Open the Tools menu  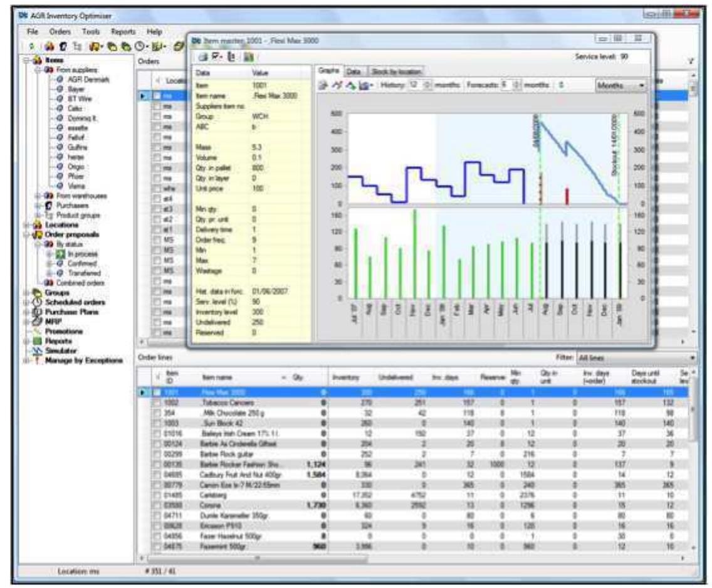click(90, 31)
